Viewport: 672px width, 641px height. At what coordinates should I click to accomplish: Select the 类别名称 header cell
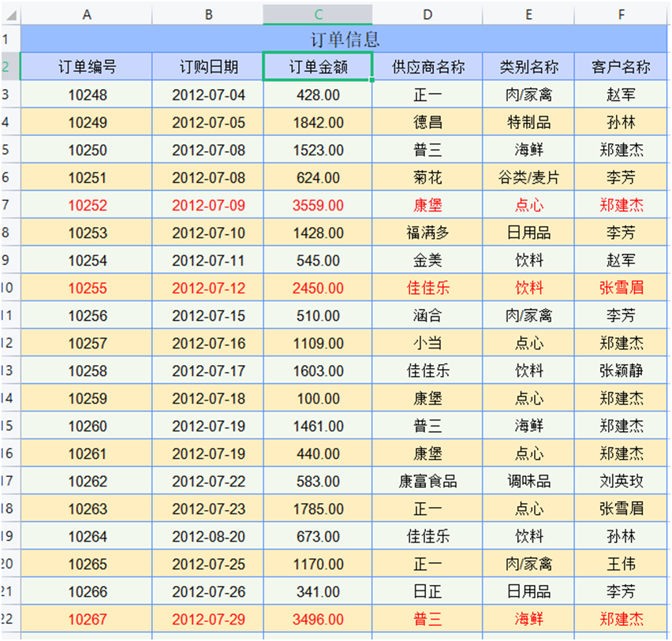528,67
